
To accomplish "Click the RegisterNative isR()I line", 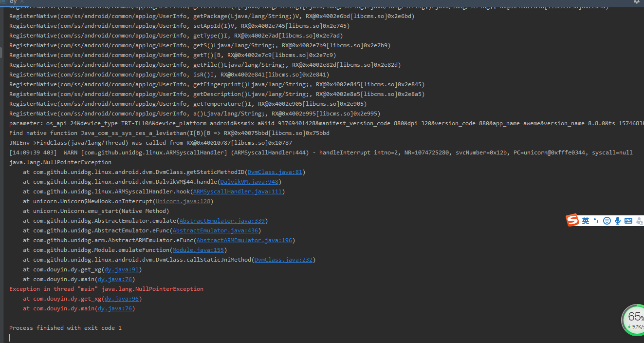I will pos(169,75).
